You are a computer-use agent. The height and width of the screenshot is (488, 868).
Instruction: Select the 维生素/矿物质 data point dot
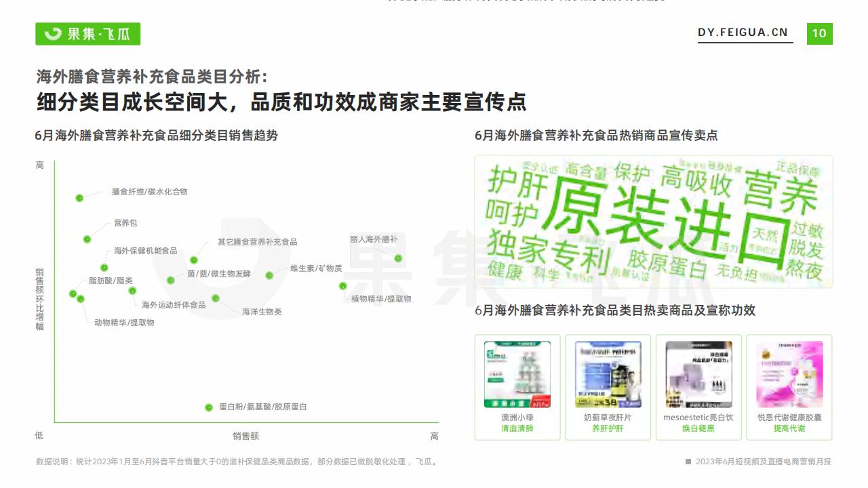269,275
